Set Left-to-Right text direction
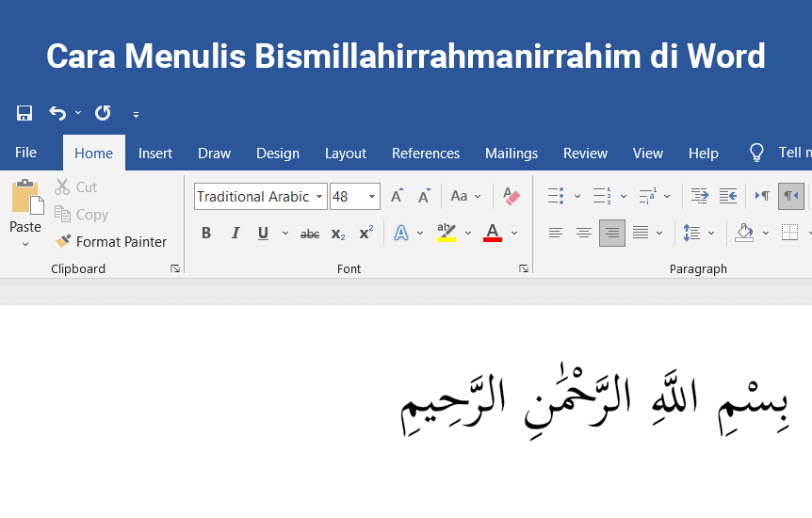The width and height of the screenshot is (812, 518). pyautogui.click(x=762, y=196)
